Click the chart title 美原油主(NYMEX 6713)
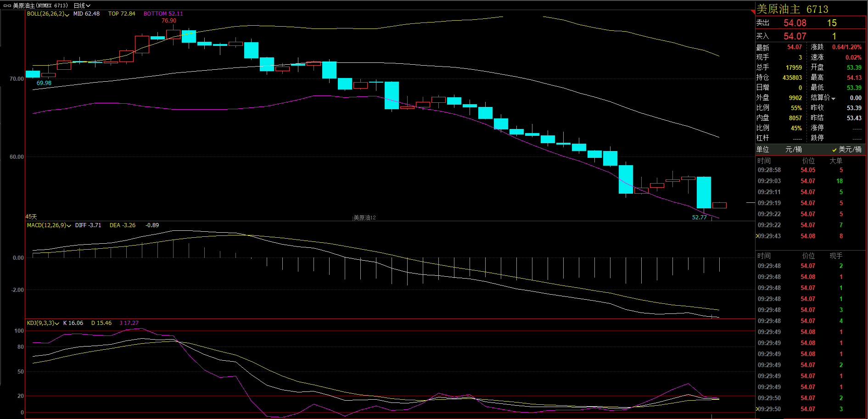 coord(40,6)
